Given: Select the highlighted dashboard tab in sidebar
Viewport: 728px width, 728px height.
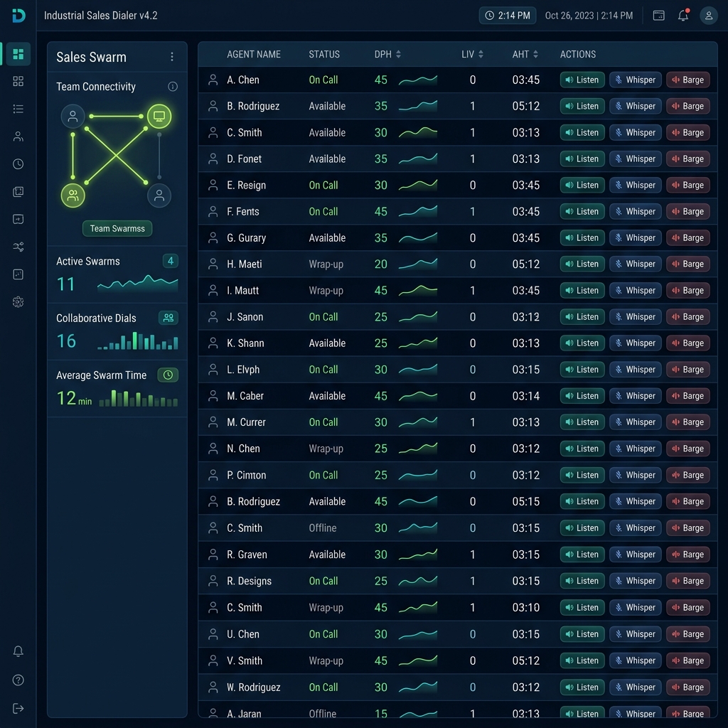Looking at the screenshot, I should click(18, 55).
